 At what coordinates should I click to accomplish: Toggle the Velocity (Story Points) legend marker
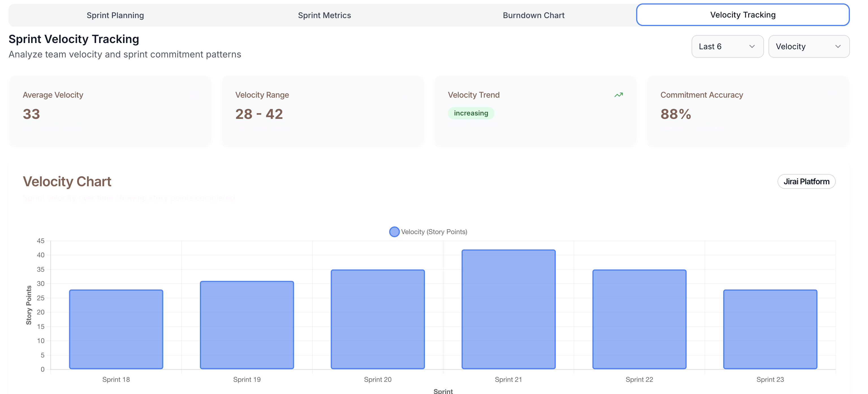[394, 232]
